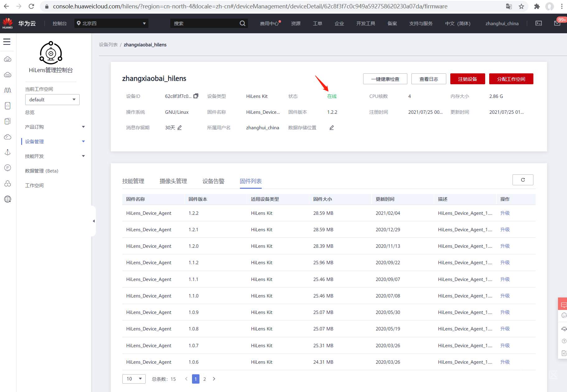Click the search magnifier icon in the top bar
This screenshot has width=567, height=392.
coord(242,23)
